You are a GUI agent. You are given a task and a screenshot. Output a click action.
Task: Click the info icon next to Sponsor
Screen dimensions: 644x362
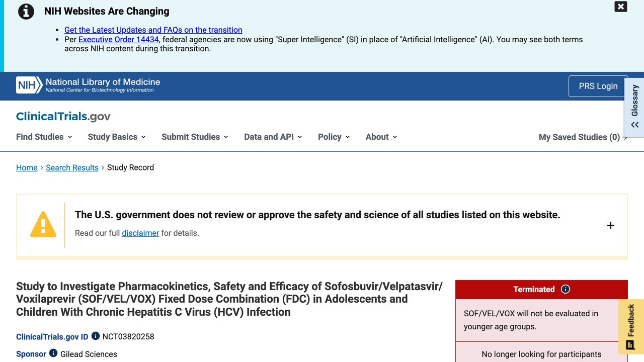pyautogui.click(x=53, y=353)
